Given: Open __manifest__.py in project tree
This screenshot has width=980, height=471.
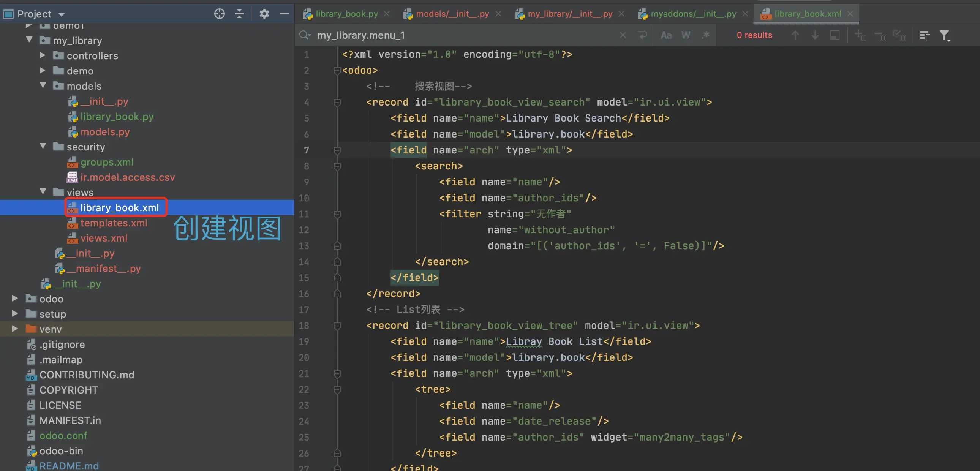Looking at the screenshot, I should point(103,269).
